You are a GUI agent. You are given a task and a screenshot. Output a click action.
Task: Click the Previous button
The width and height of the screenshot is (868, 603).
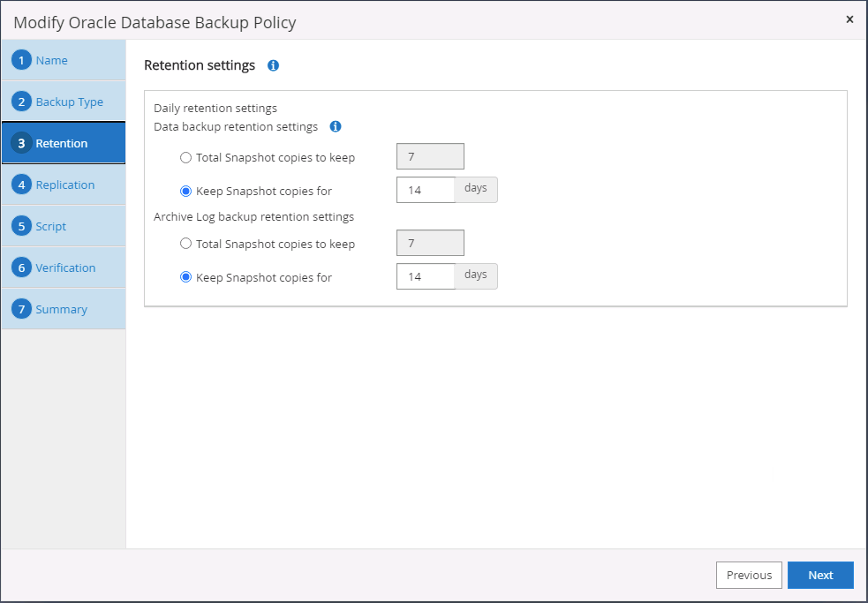tap(749, 575)
